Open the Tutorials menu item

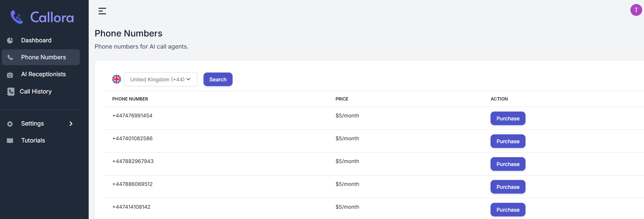pos(33,141)
